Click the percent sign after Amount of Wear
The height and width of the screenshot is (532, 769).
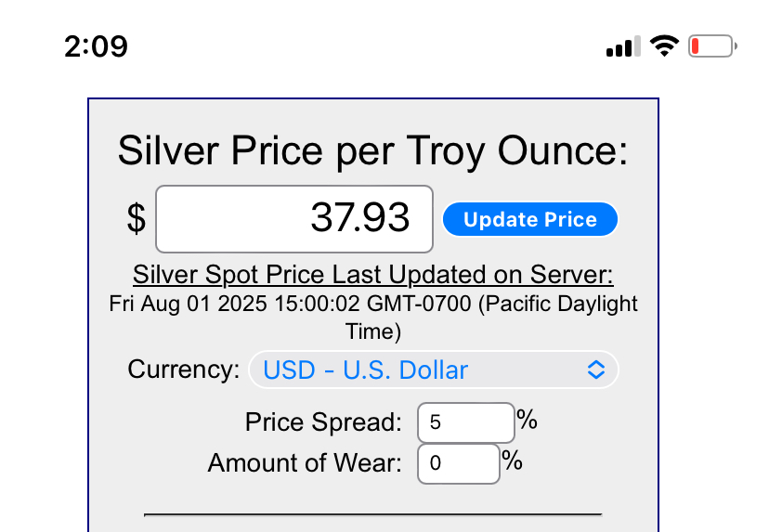click(512, 461)
